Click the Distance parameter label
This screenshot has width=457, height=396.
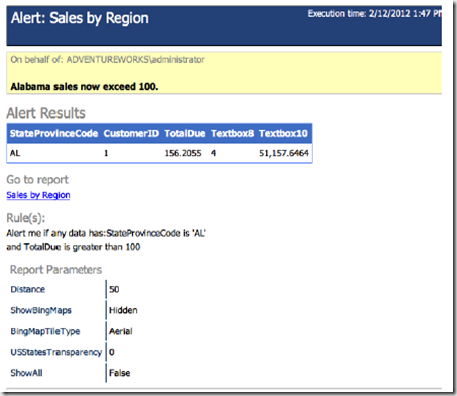pos(28,289)
